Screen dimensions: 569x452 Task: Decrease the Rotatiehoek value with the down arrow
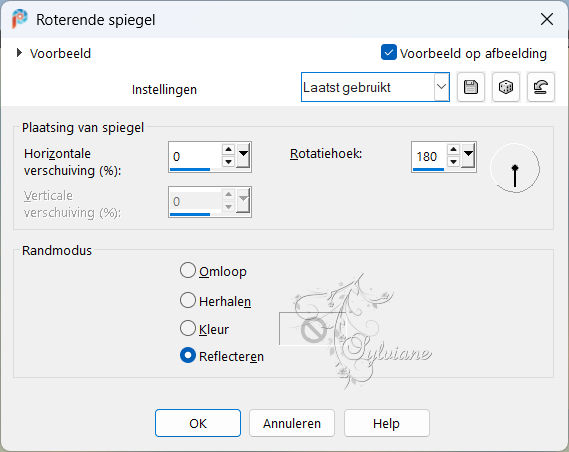pos(453,162)
